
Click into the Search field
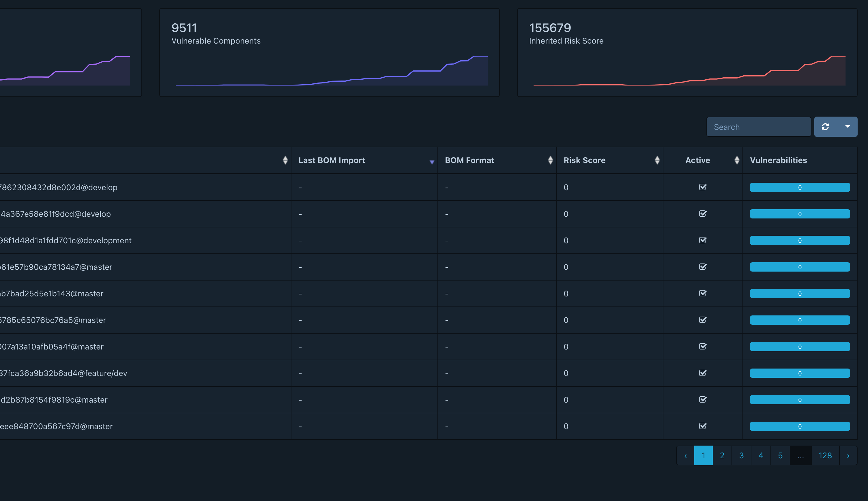coord(758,127)
